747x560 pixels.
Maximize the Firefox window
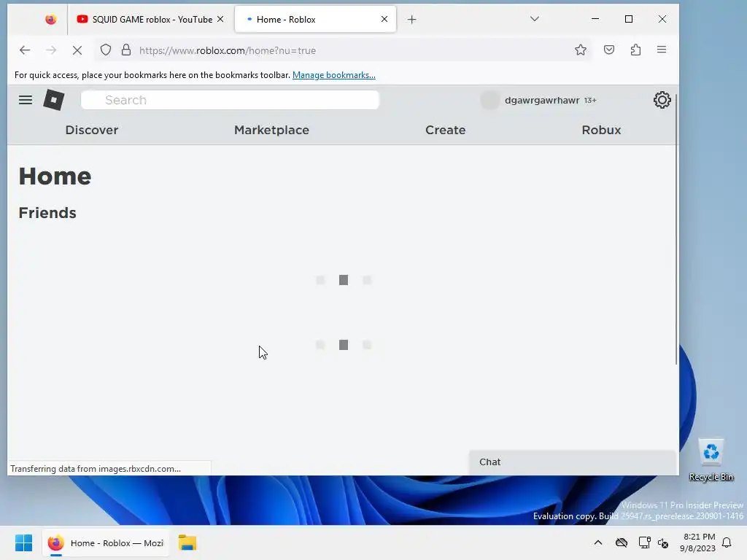click(629, 19)
